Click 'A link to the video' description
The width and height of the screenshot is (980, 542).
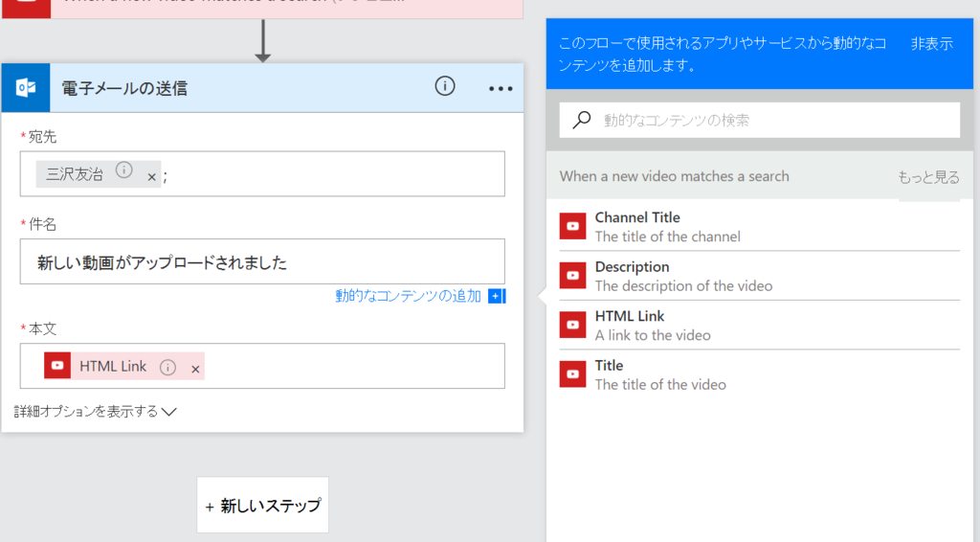pos(653,335)
